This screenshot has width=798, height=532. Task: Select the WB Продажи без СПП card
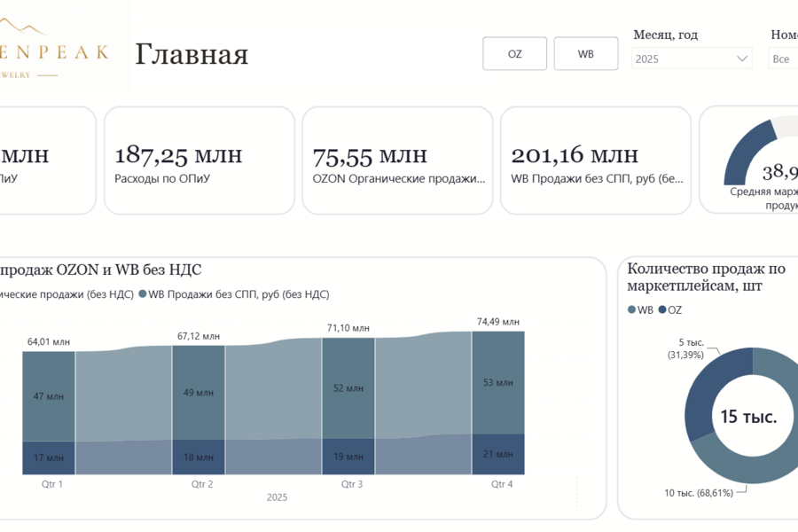click(x=596, y=160)
